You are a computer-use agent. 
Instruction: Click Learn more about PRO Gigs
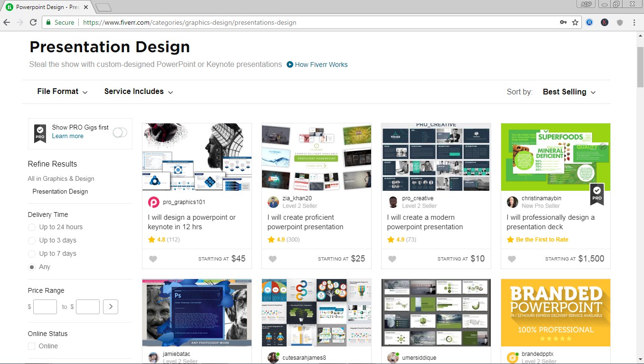pyautogui.click(x=67, y=136)
